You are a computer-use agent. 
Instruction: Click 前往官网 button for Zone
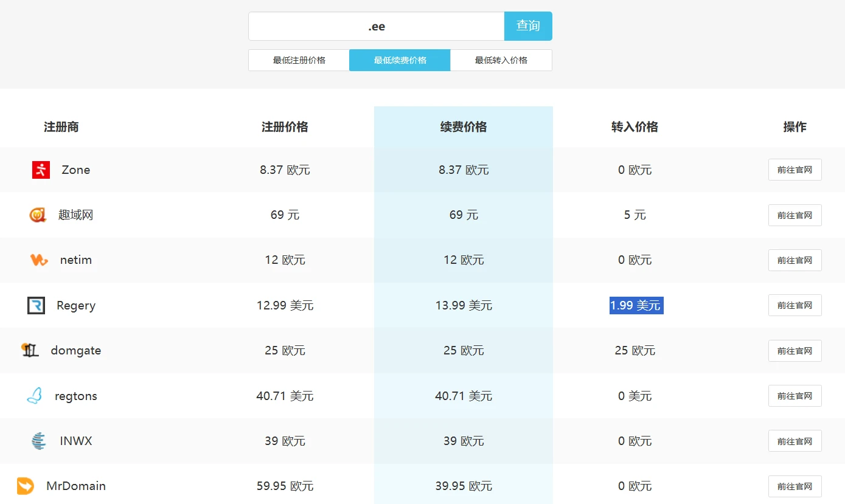click(795, 170)
